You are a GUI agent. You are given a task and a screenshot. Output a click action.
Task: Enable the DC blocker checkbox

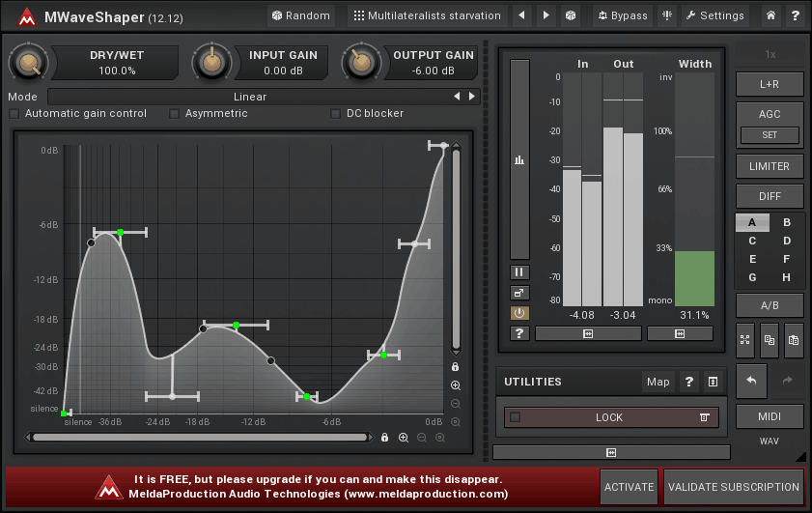(x=336, y=114)
